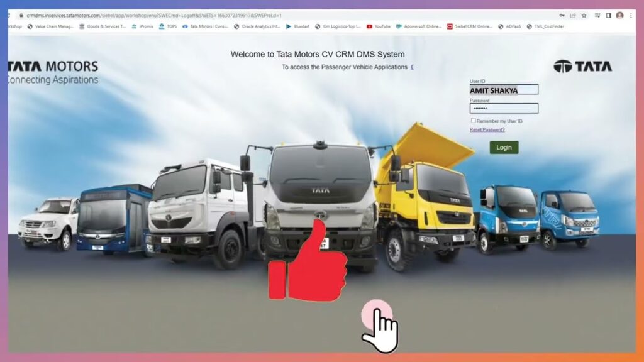Viewport: 644px width, 362px height.
Task: Open the Bluedart bookmark
Action: [297, 26]
